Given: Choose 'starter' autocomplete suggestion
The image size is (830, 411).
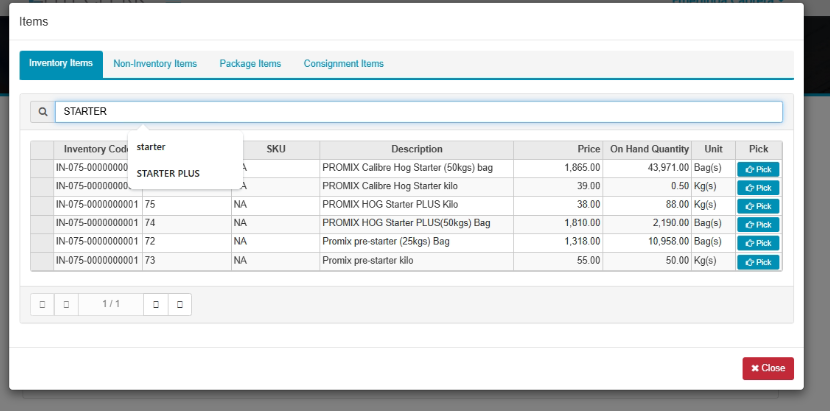Looking at the screenshot, I should tap(151, 147).
